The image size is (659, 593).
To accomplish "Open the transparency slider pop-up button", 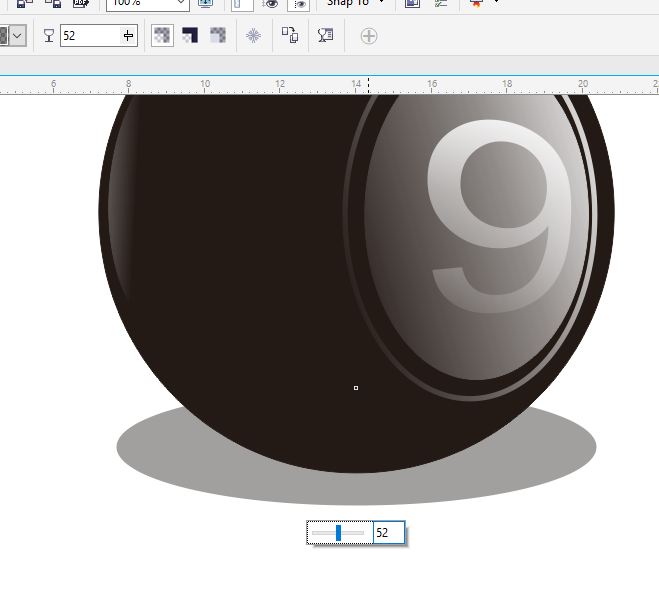I will [129, 36].
